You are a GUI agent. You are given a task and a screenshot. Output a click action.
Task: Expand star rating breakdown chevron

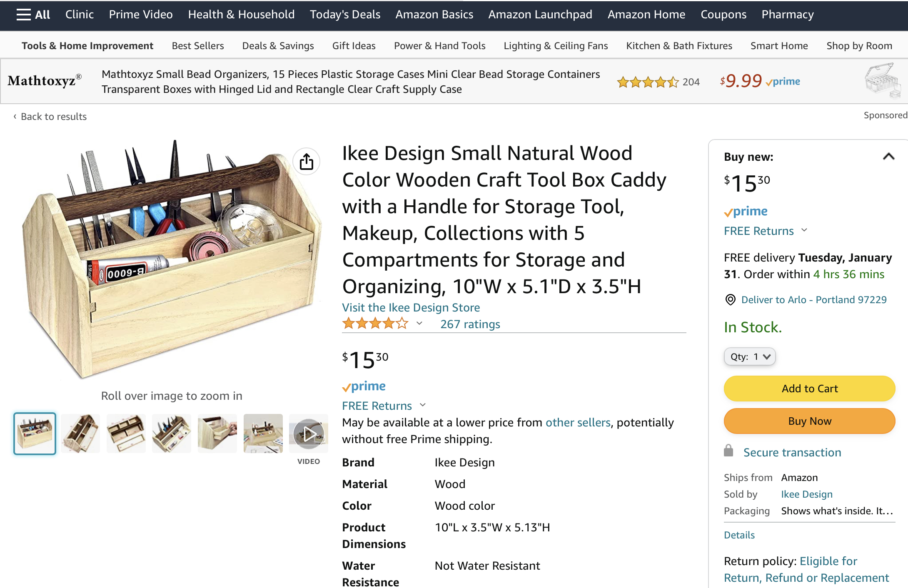click(419, 324)
